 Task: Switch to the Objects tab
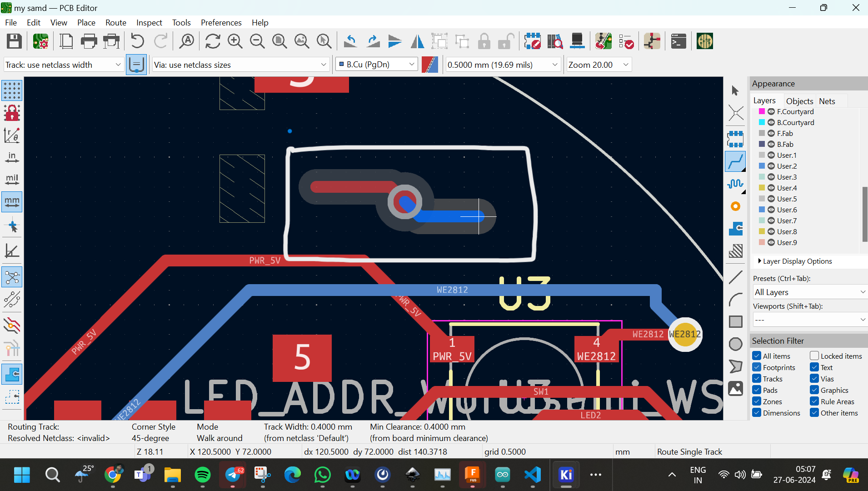[x=799, y=101]
